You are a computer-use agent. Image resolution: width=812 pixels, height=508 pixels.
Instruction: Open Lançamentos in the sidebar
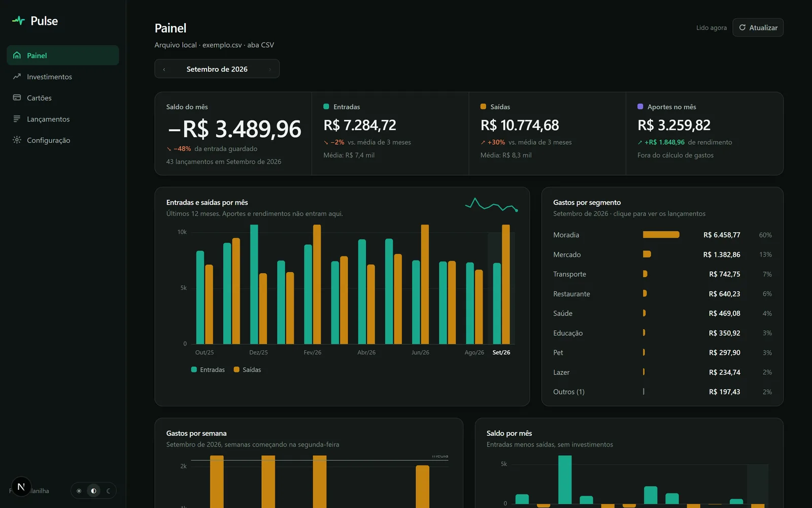click(63, 119)
